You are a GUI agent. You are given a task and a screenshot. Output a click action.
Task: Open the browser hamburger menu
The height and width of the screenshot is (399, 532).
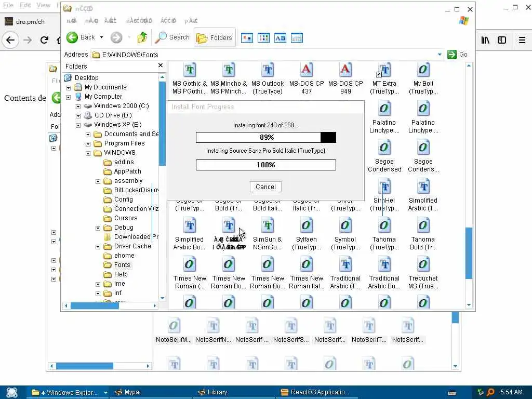click(522, 40)
